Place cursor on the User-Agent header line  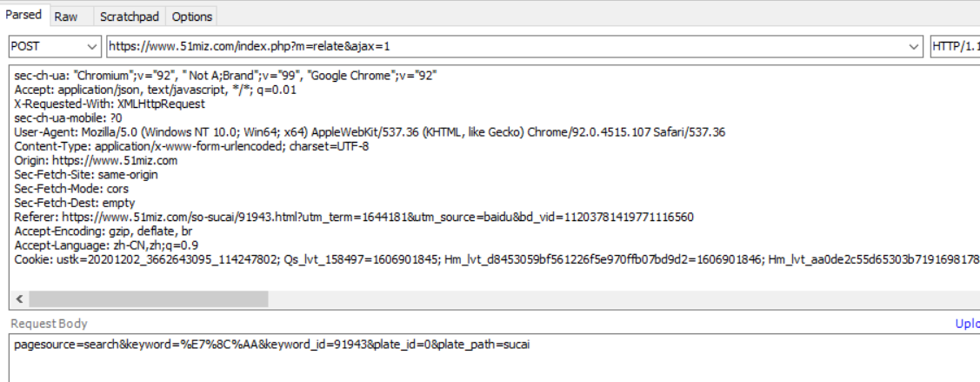(x=370, y=132)
